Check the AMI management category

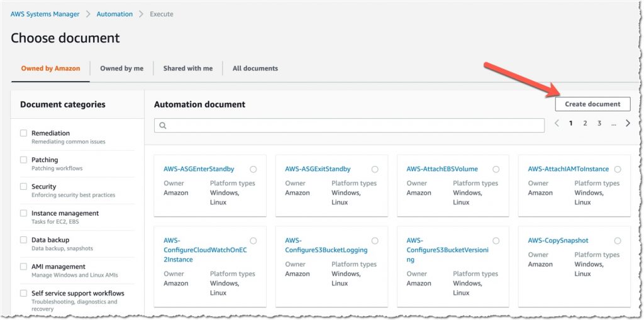23,267
